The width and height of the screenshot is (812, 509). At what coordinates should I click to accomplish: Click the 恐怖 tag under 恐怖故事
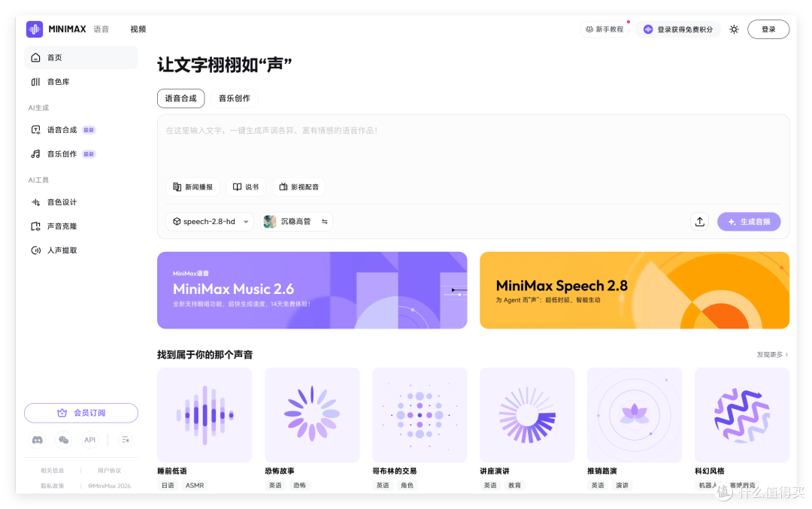click(x=300, y=485)
